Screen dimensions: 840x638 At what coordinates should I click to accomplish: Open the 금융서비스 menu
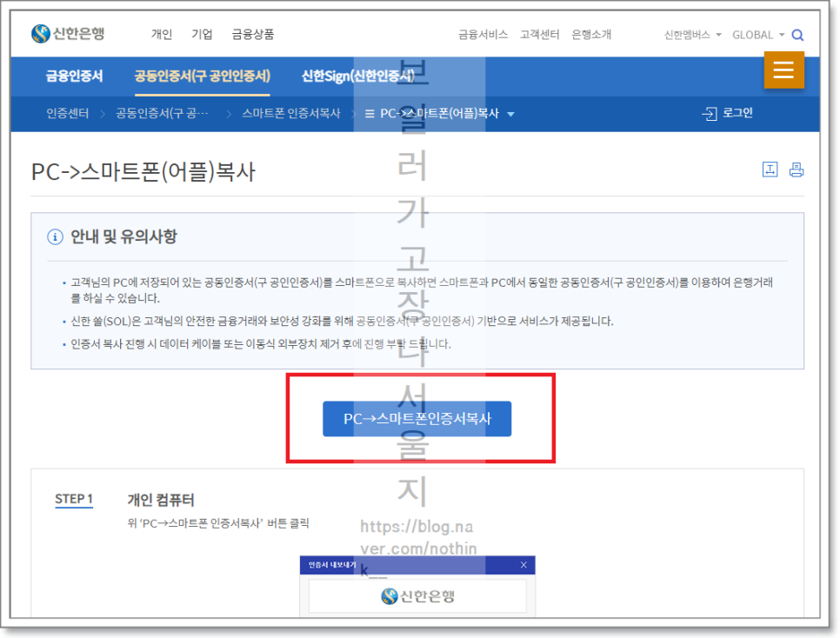[x=483, y=35]
